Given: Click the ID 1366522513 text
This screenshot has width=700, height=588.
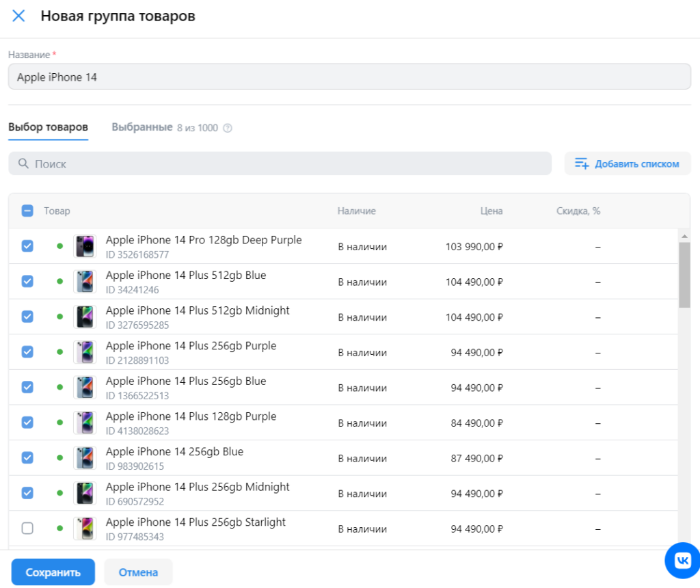Looking at the screenshot, I should point(137,396).
